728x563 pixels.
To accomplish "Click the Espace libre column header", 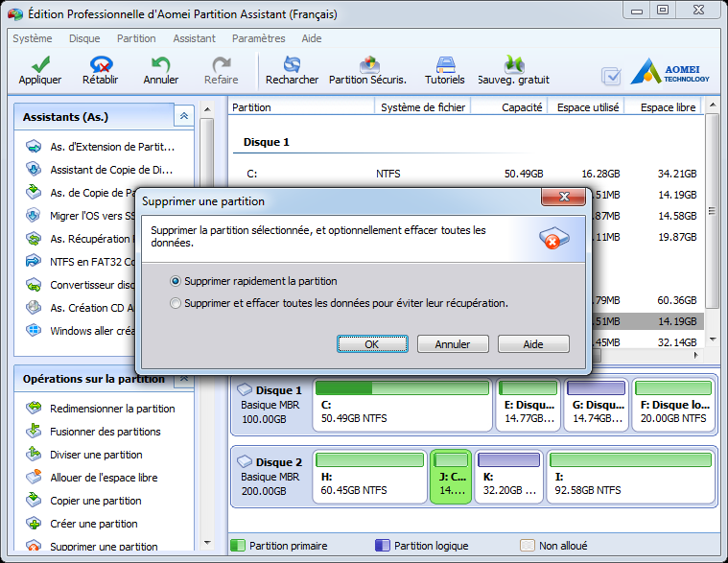I will click(x=664, y=107).
